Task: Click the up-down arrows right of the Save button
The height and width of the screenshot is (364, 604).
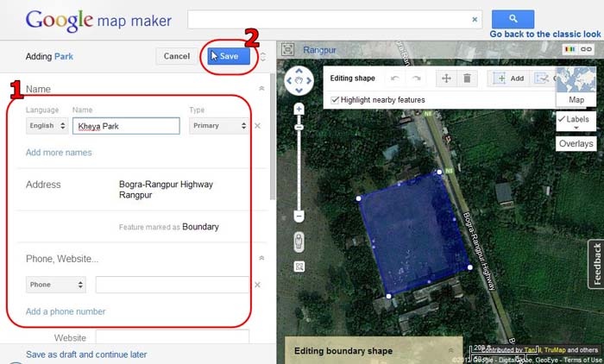Action: click(x=262, y=57)
